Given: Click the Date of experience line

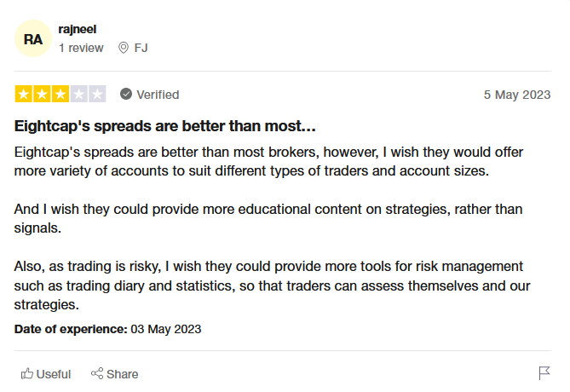Looking at the screenshot, I should (x=107, y=329).
